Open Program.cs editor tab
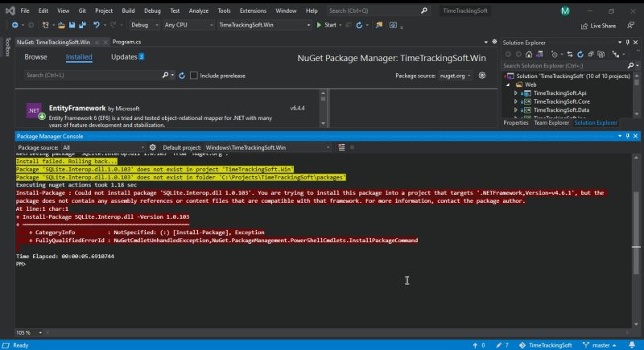The height and width of the screenshot is (350, 644). click(126, 42)
